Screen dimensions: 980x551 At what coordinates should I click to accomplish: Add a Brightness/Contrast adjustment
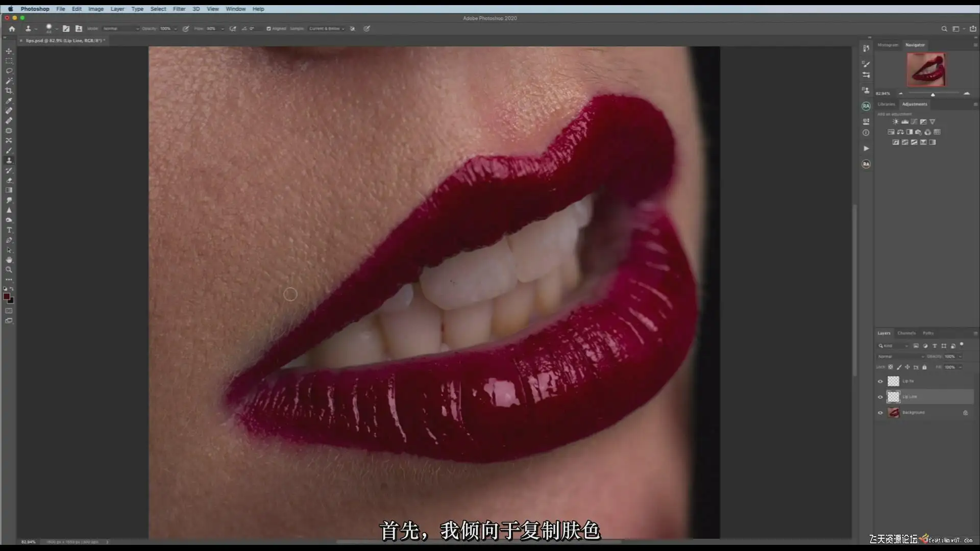click(x=895, y=122)
